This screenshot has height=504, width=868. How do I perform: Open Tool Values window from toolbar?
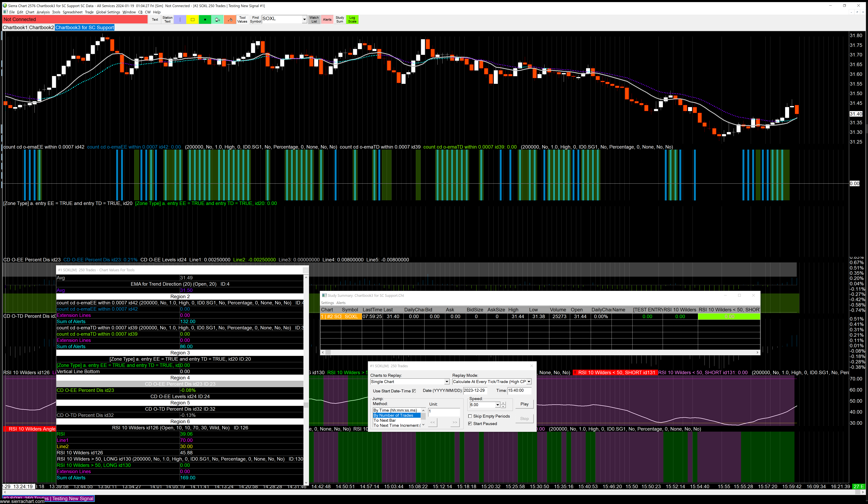tap(242, 20)
